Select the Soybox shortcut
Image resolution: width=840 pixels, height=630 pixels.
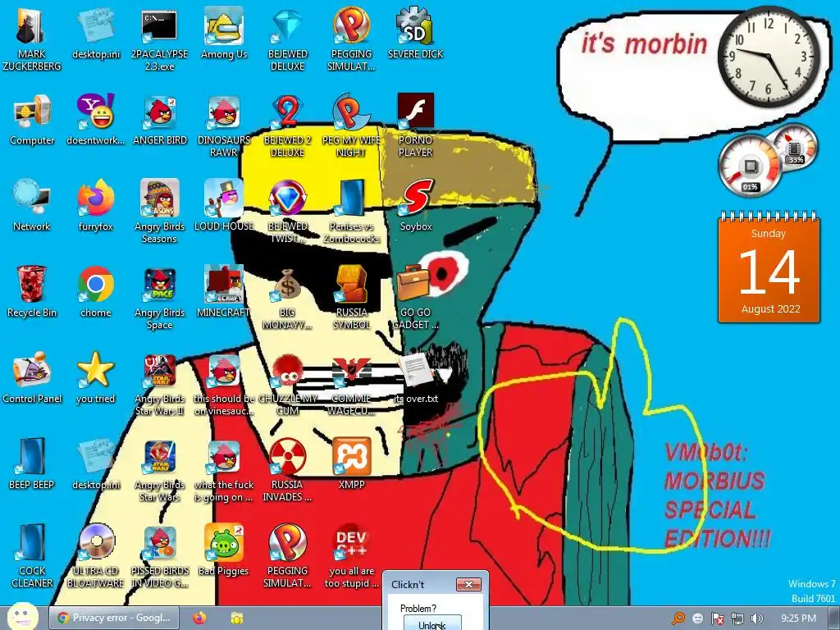click(x=416, y=206)
